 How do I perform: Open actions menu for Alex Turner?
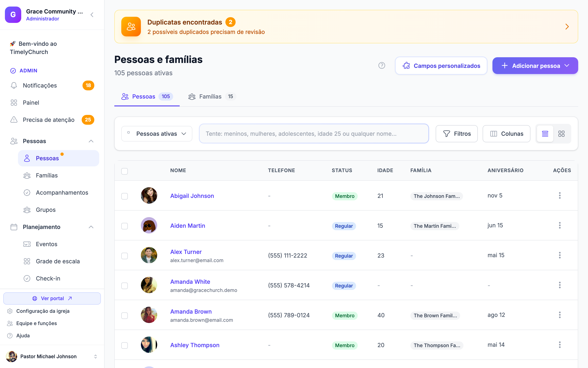(560, 255)
